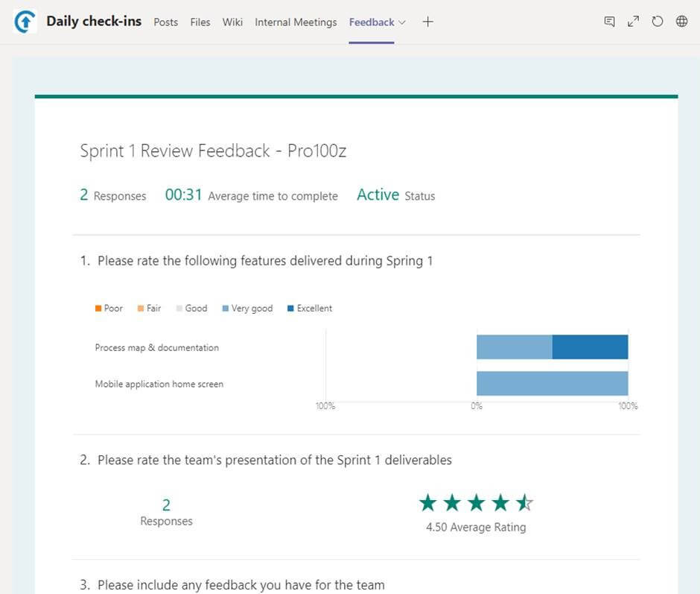Click the half-filled fifth rating star

(x=524, y=503)
